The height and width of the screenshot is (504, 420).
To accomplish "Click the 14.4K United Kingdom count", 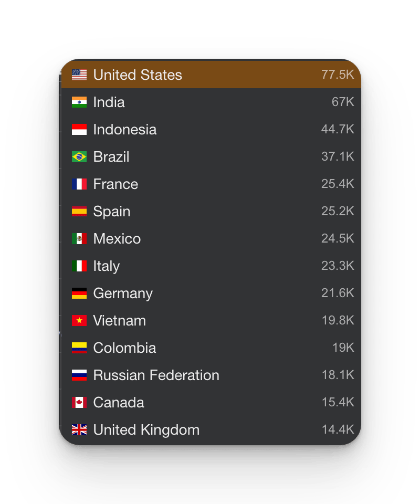I will pyautogui.click(x=338, y=430).
